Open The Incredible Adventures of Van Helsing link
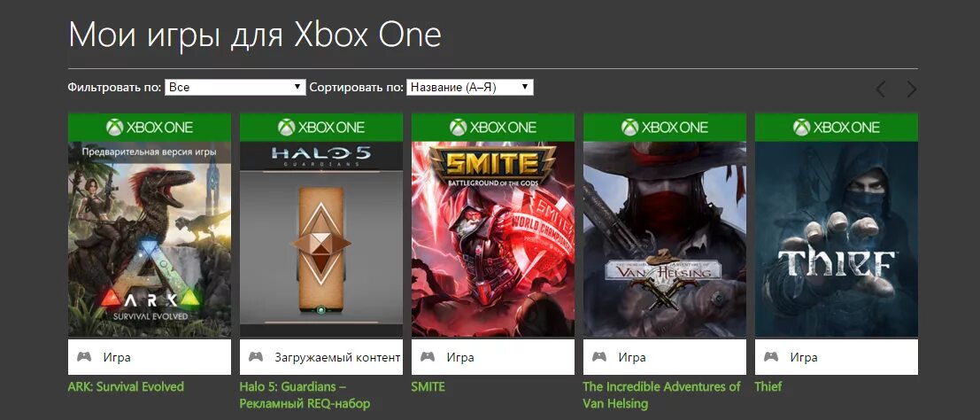This screenshot has width=980, height=420. 661,394
